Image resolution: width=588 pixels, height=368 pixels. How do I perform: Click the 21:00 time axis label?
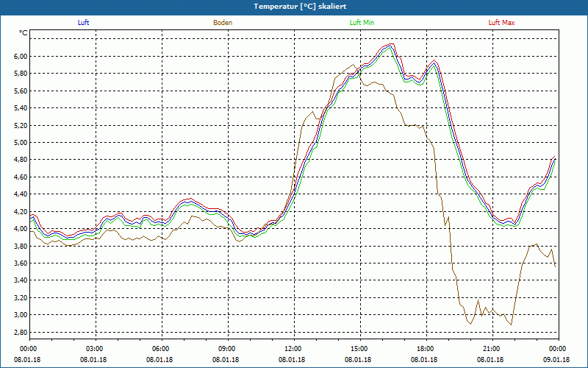pos(492,349)
